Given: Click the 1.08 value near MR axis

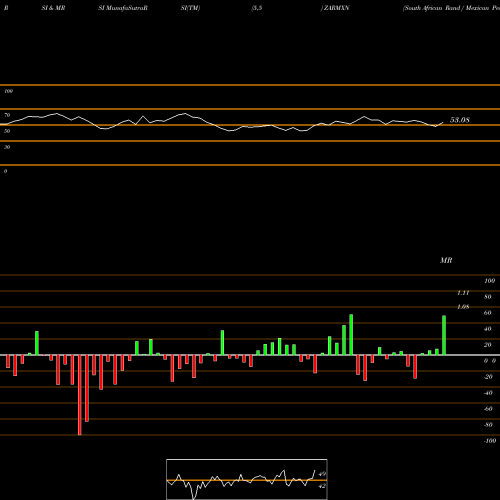Looking at the screenshot, I should (x=463, y=307).
